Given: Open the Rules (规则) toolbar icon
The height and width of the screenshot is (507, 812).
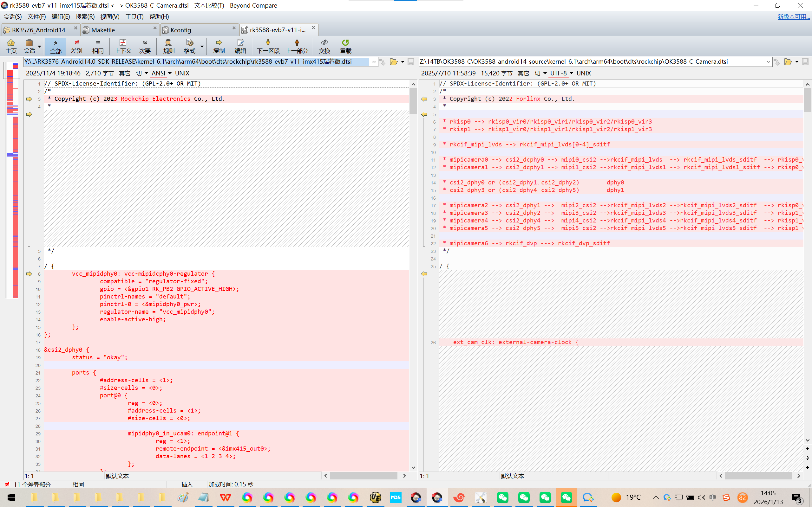Looking at the screenshot, I should [x=168, y=46].
